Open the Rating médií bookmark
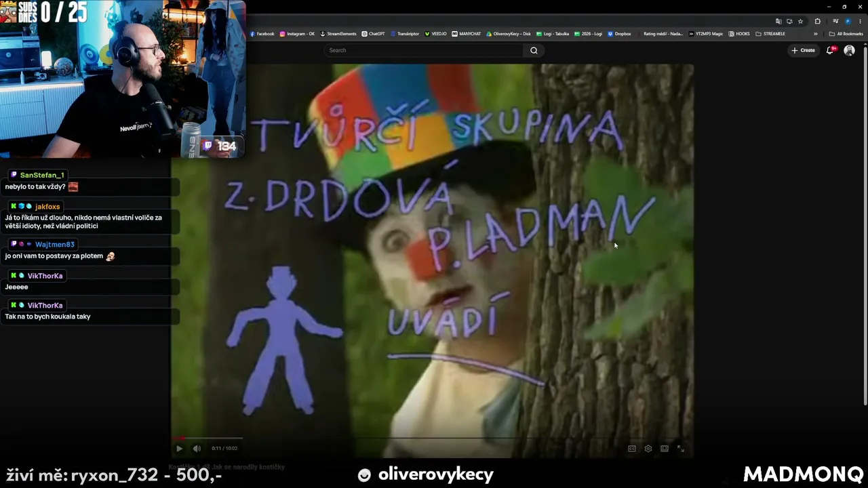868x488 pixels. click(660, 34)
